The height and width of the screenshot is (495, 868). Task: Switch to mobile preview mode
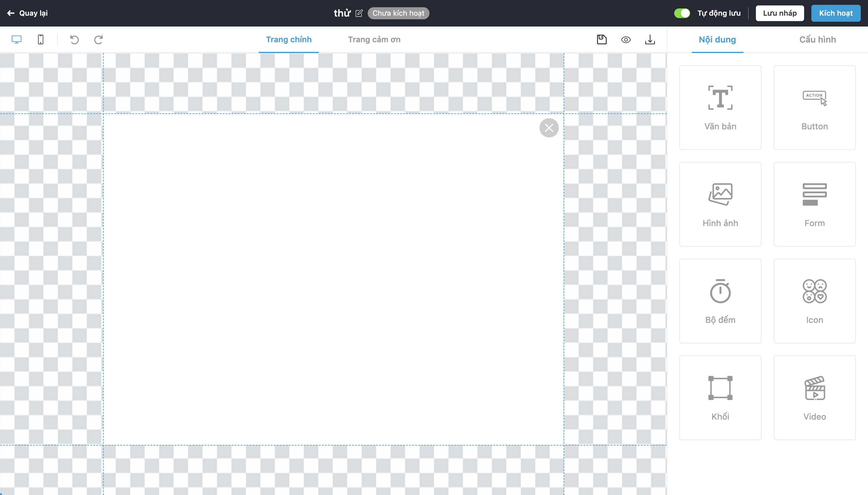(x=40, y=39)
